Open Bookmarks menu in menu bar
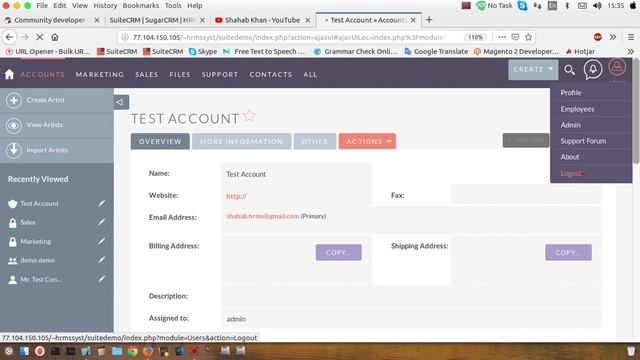 pyautogui.click(x=141, y=6)
